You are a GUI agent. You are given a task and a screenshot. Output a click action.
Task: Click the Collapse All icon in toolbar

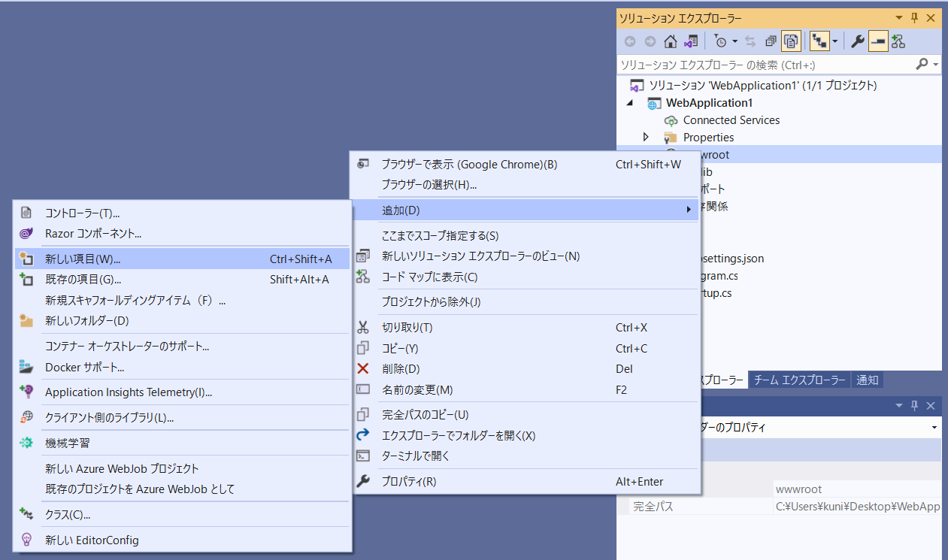point(771,42)
